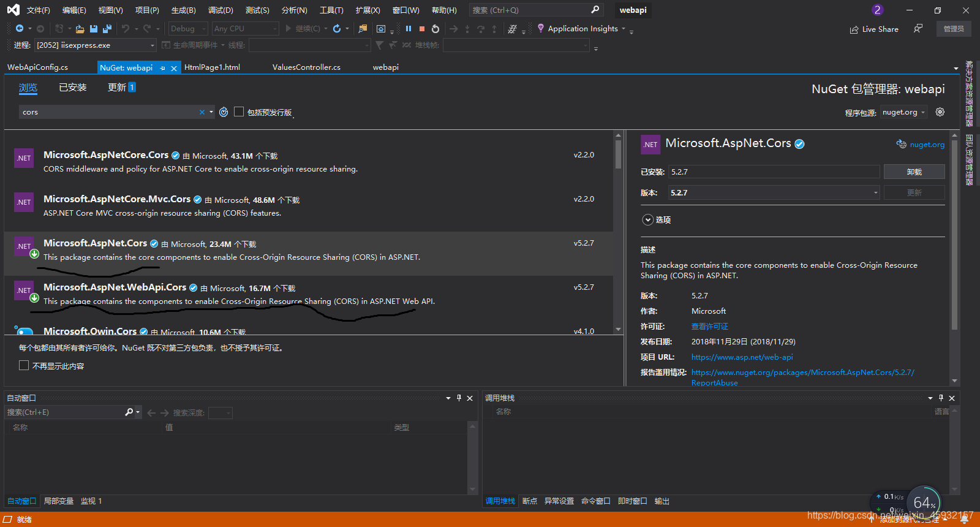Open the Report Abuse nuget.org link
Viewport: 980px width, 527px height.
tap(802, 377)
